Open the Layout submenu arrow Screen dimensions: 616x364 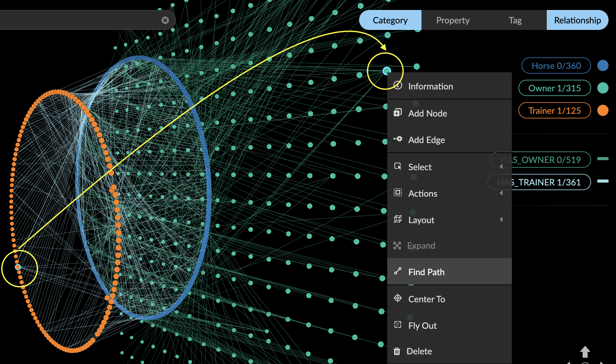tap(501, 220)
